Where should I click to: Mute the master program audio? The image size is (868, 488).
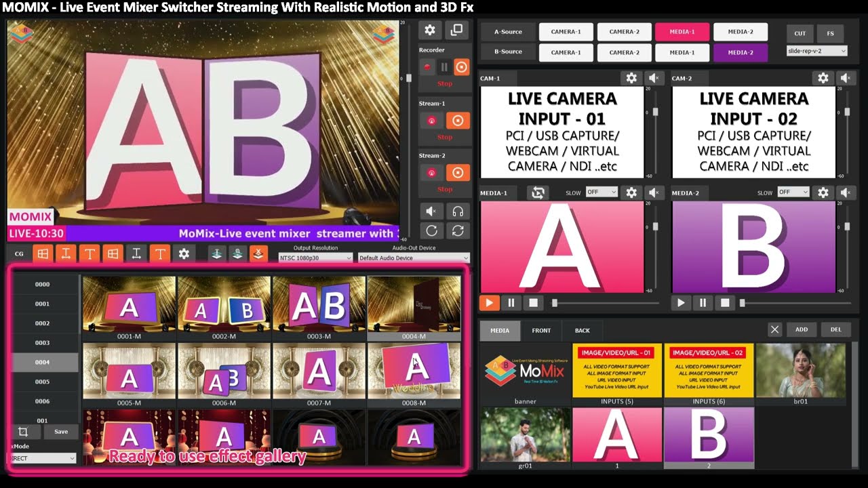pyautogui.click(x=431, y=211)
